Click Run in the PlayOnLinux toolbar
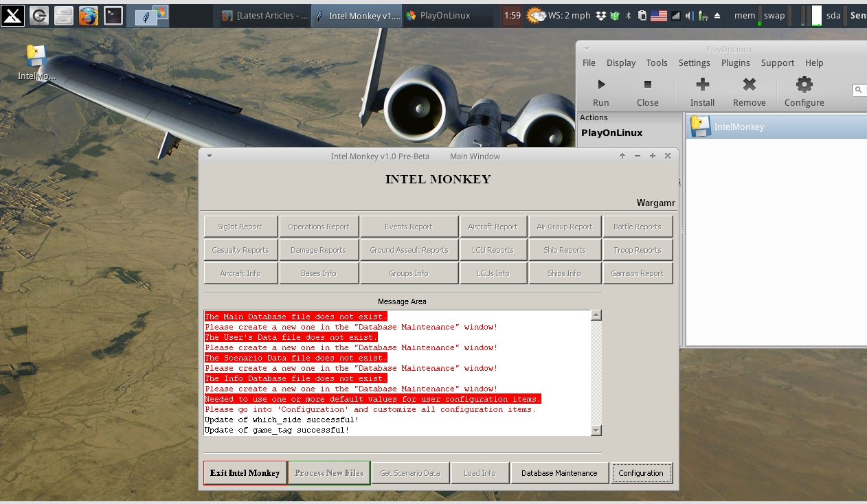This screenshot has height=504, width=867. tap(600, 91)
